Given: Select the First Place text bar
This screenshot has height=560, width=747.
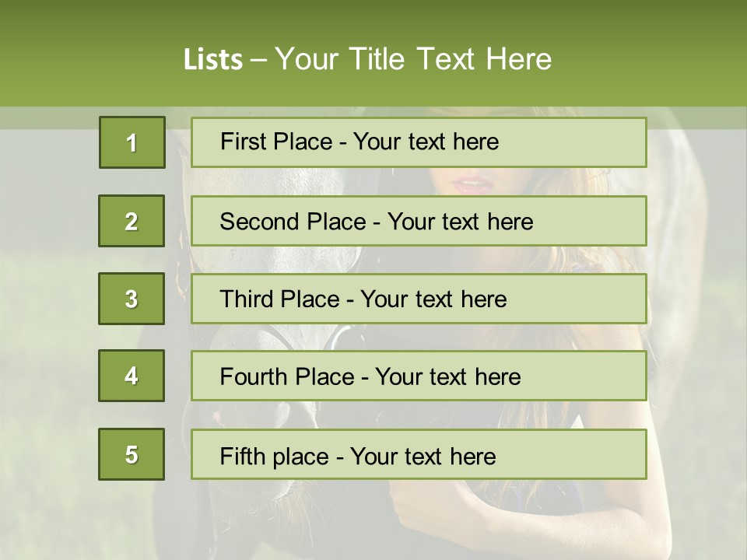Looking at the screenshot, I should (419, 142).
